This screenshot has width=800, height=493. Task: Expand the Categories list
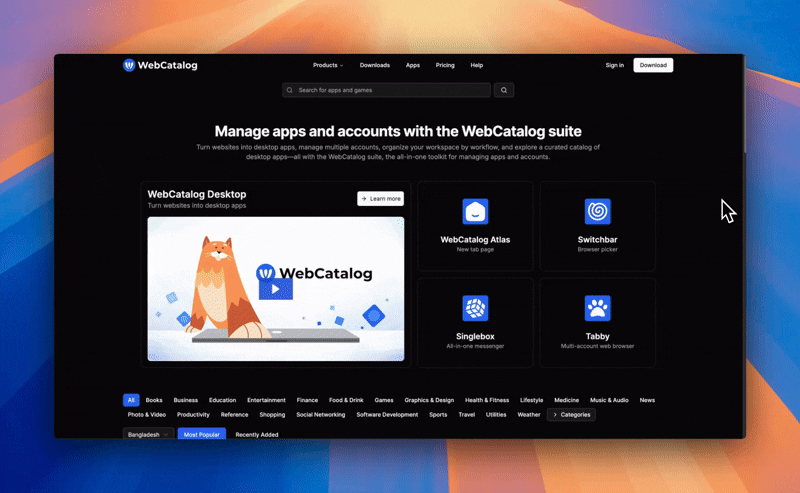571,414
